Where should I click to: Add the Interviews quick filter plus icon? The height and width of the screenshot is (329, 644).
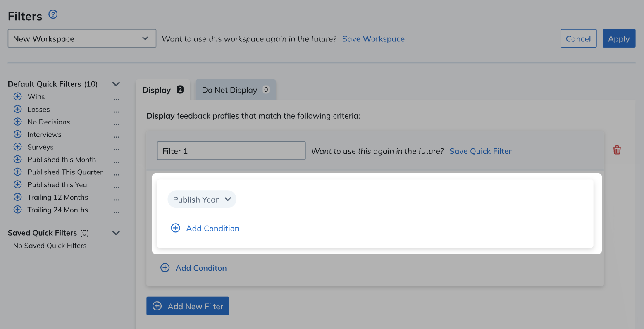coord(17,134)
